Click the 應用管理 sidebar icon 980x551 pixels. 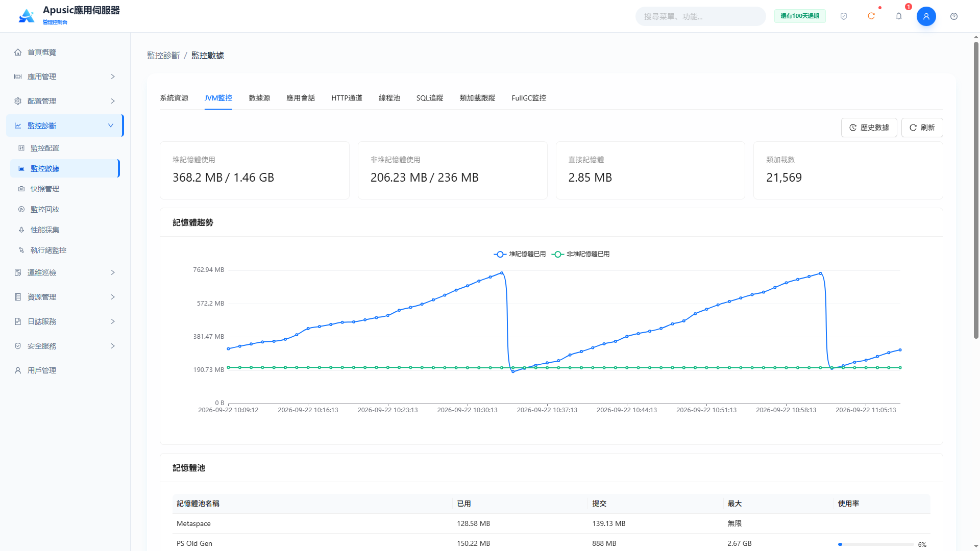coord(18,77)
